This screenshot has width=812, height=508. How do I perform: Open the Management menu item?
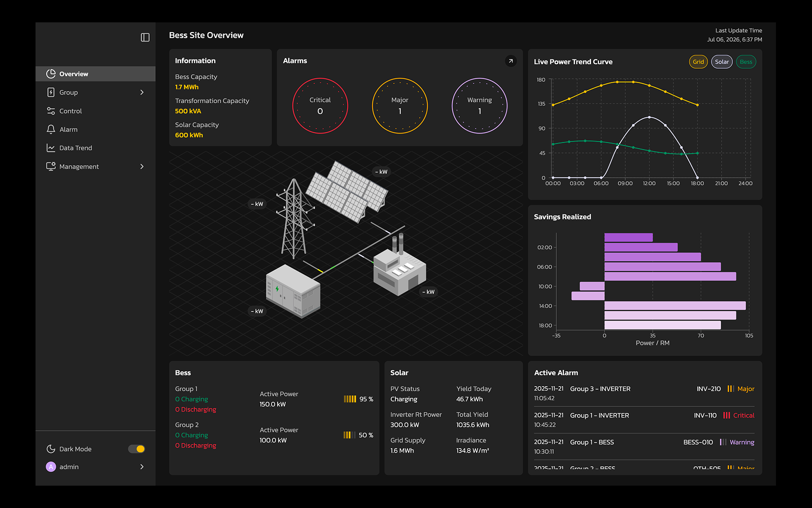coord(95,167)
